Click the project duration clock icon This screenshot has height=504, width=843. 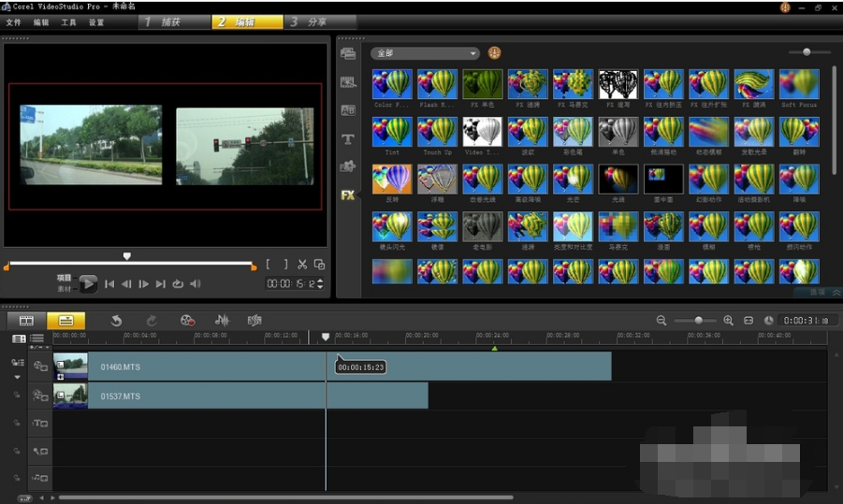click(769, 321)
